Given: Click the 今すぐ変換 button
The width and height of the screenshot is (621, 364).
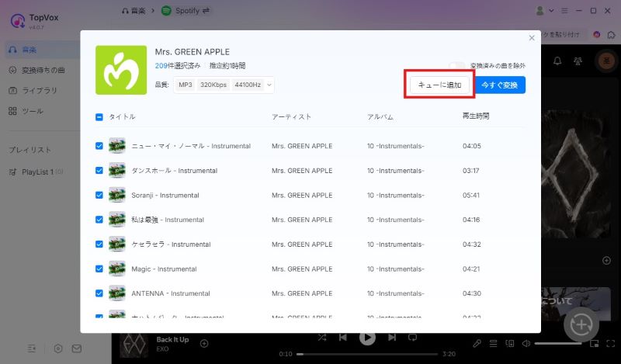Looking at the screenshot, I should (x=500, y=85).
